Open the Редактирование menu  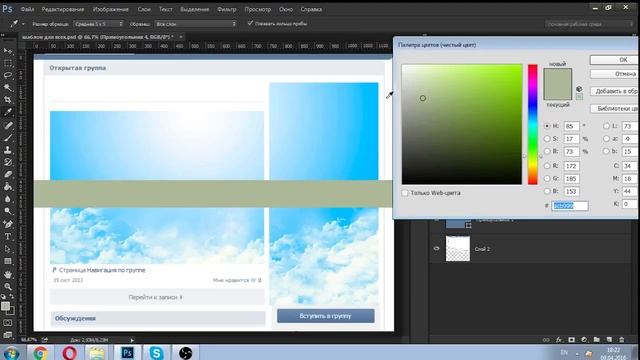tap(63, 9)
